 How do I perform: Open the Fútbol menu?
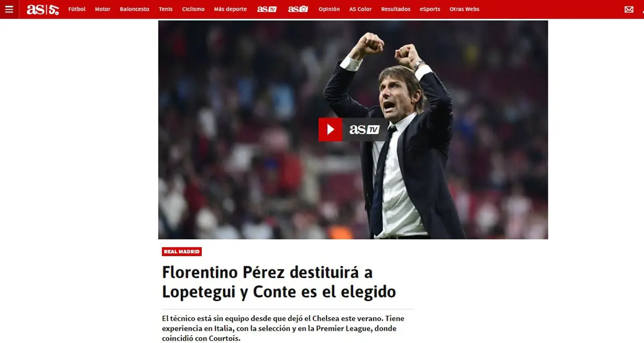77,9
